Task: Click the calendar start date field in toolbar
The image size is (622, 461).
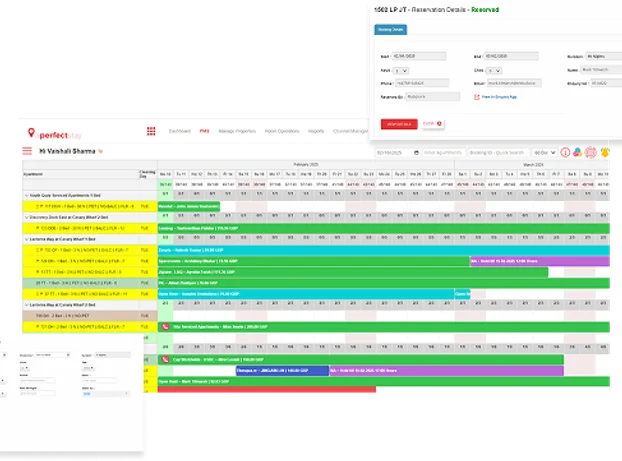Action: 398,153
